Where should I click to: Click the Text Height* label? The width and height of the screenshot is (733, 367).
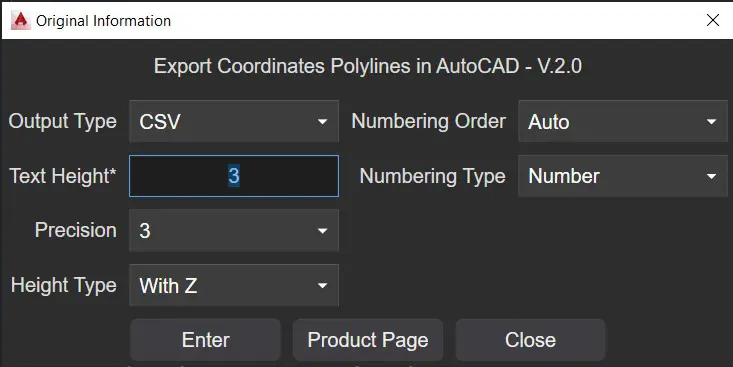point(63,176)
